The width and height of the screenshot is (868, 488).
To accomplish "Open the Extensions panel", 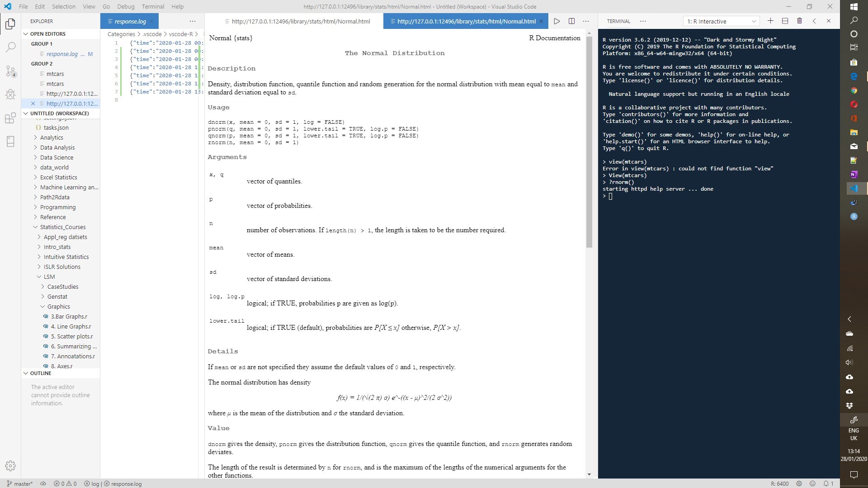I will [x=10, y=118].
